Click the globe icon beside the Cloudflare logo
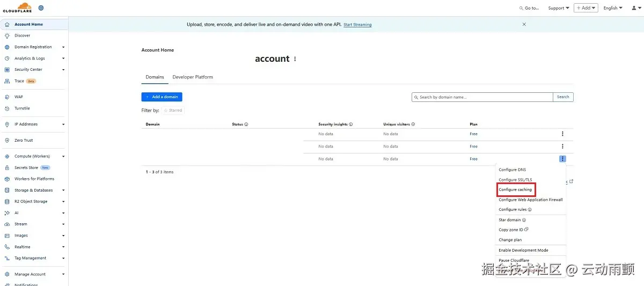Viewport: 644px width, 286px height. click(x=41, y=8)
